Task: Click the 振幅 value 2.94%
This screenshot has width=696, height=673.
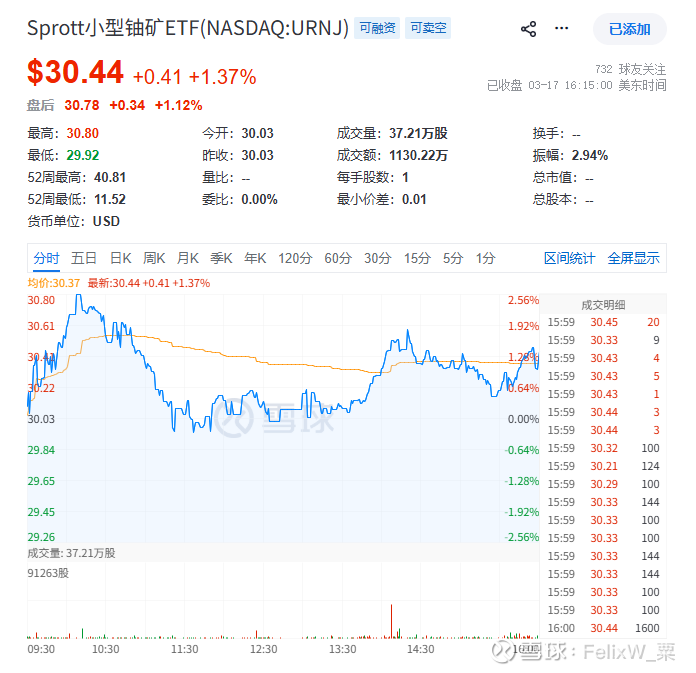Action: coord(589,155)
